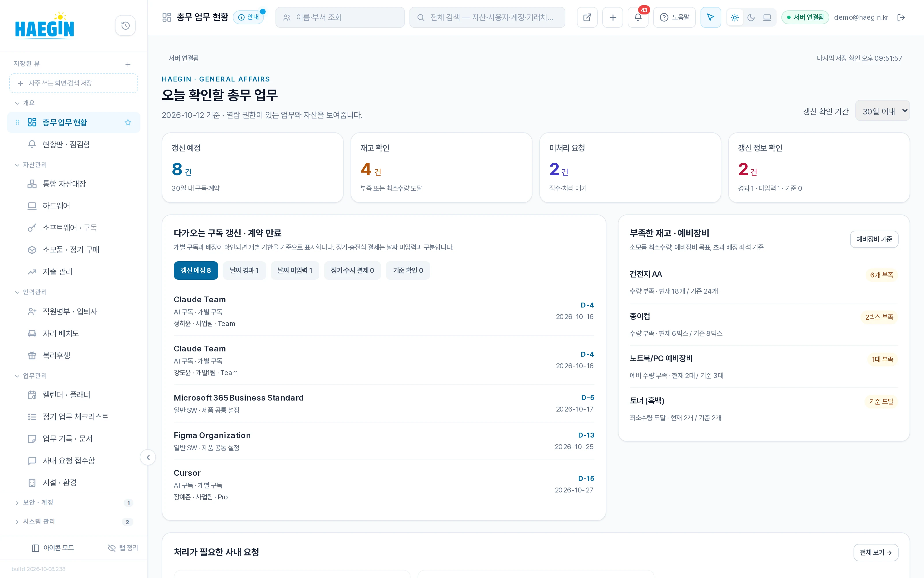Image resolution: width=924 pixels, height=578 pixels.
Task: Click 전체 보기 in 사내 요청 section
Action: [x=876, y=552]
